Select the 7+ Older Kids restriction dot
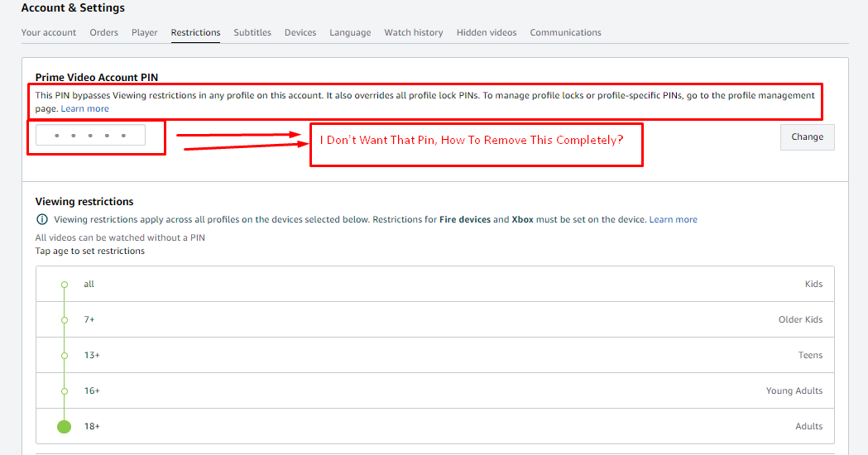 click(65, 320)
